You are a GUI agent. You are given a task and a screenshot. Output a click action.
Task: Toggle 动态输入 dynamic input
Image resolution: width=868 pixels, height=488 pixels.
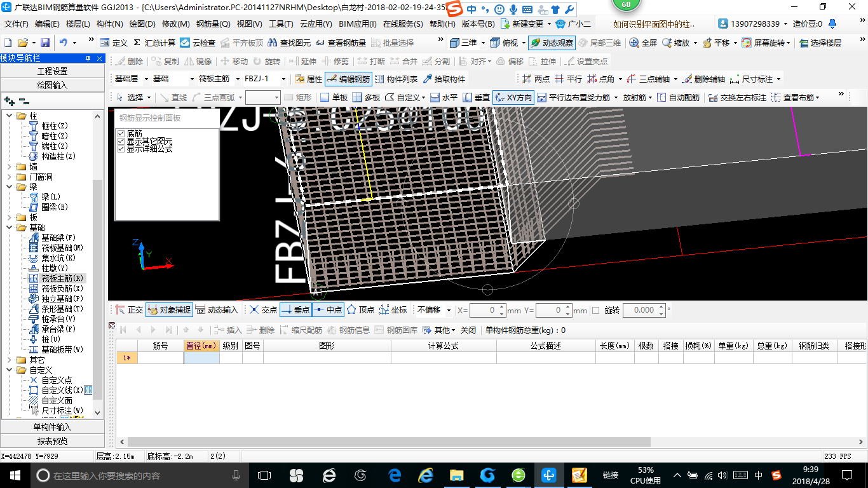tap(216, 309)
